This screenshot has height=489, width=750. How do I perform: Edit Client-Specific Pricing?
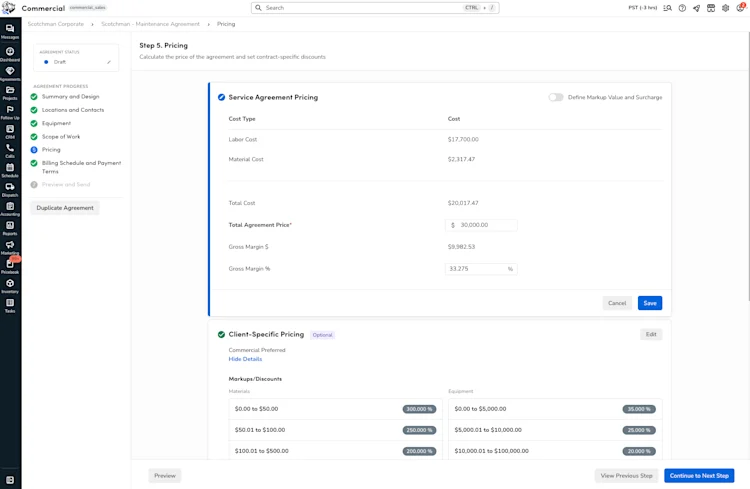point(651,334)
